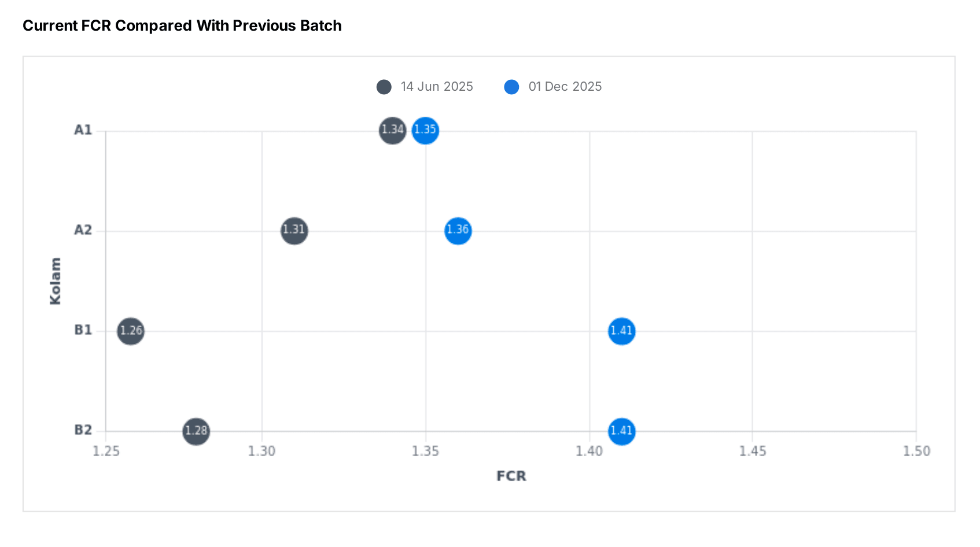
Task: Click the FCR x-axis title
Action: pyautogui.click(x=511, y=476)
